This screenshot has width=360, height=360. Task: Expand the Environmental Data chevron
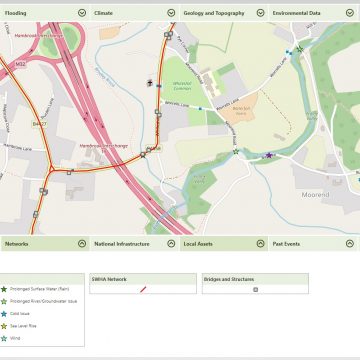(x=350, y=13)
